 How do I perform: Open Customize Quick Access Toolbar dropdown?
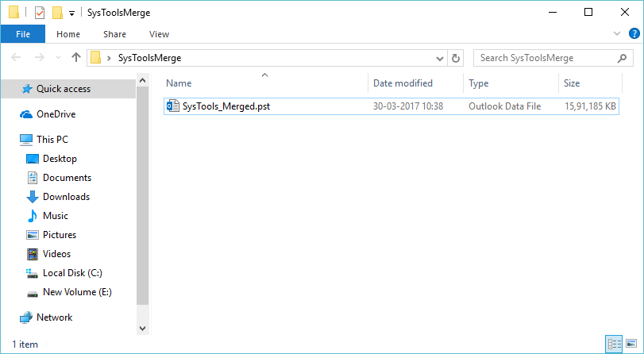tap(71, 13)
